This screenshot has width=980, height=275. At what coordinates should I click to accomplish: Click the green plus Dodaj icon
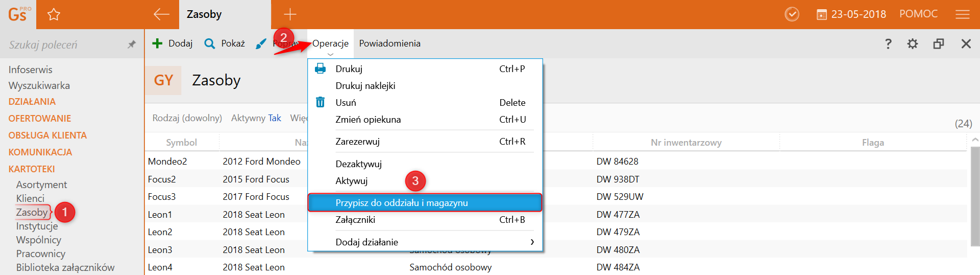coord(157,43)
